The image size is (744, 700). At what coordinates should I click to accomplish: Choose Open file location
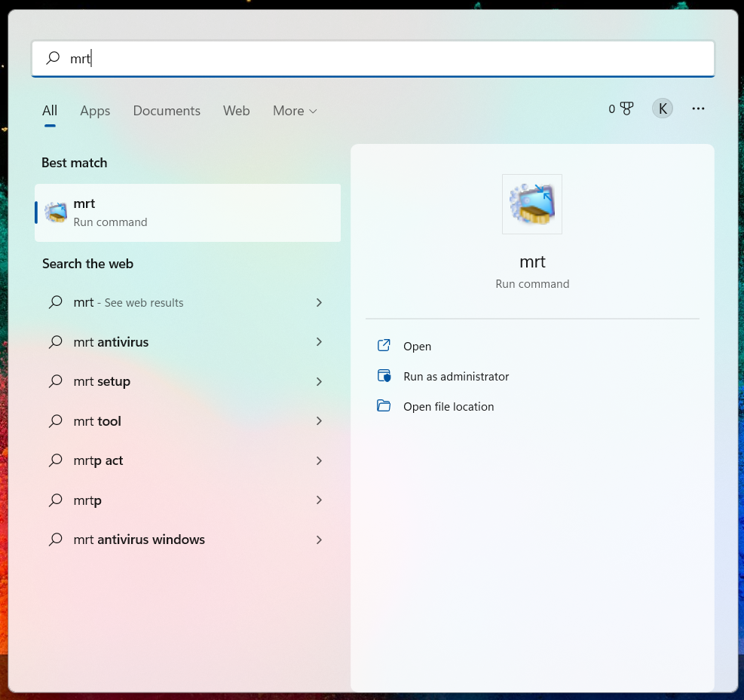(x=449, y=406)
